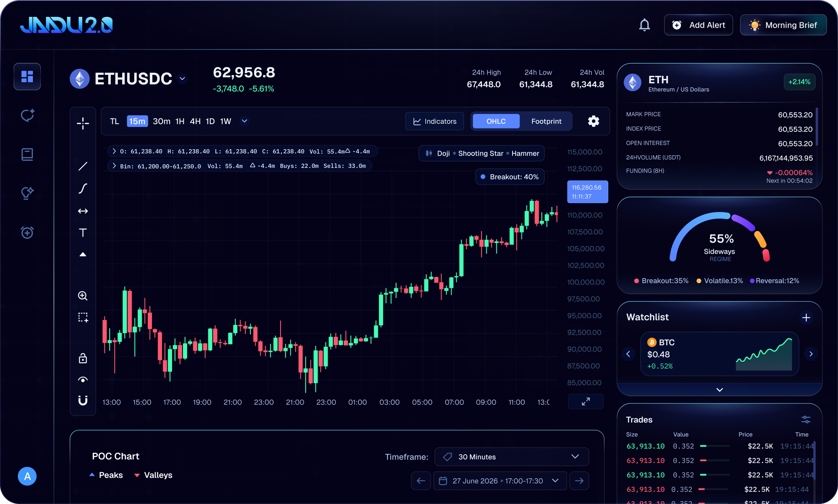Select the 15m timeframe
Screen dimensions: 838x504
point(137,121)
